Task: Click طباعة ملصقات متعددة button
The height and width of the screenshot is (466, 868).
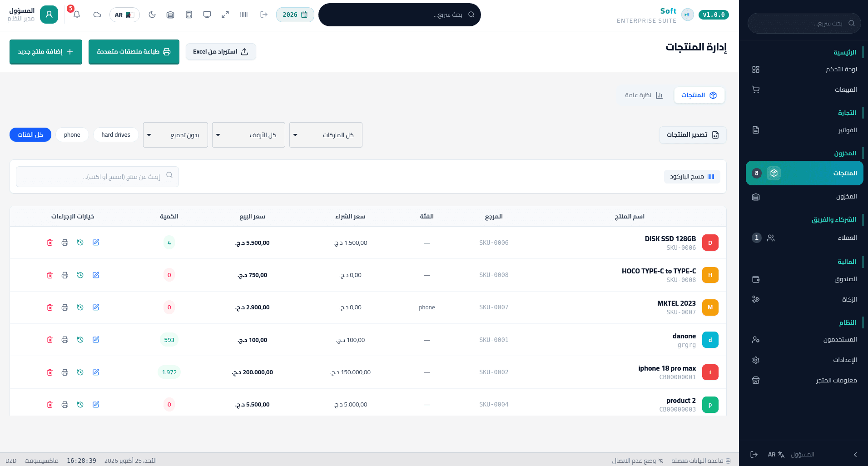Action: pyautogui.click(x=134, y=52)
